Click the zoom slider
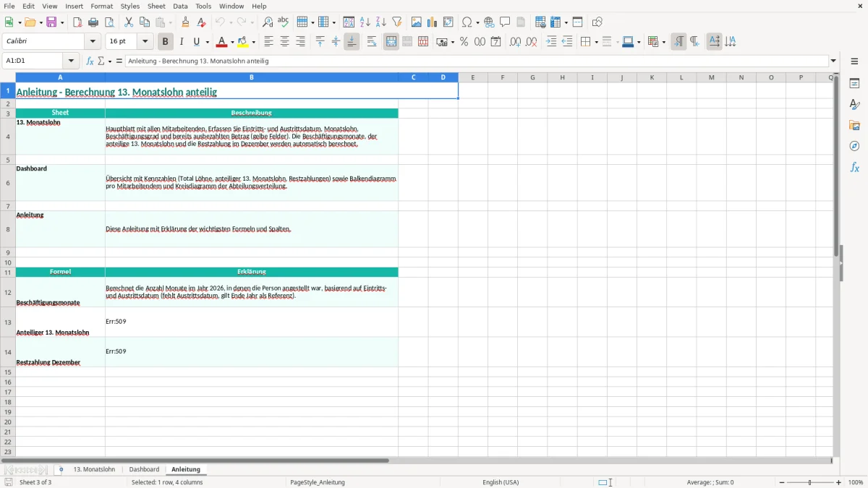 click(x=810, y=482)
